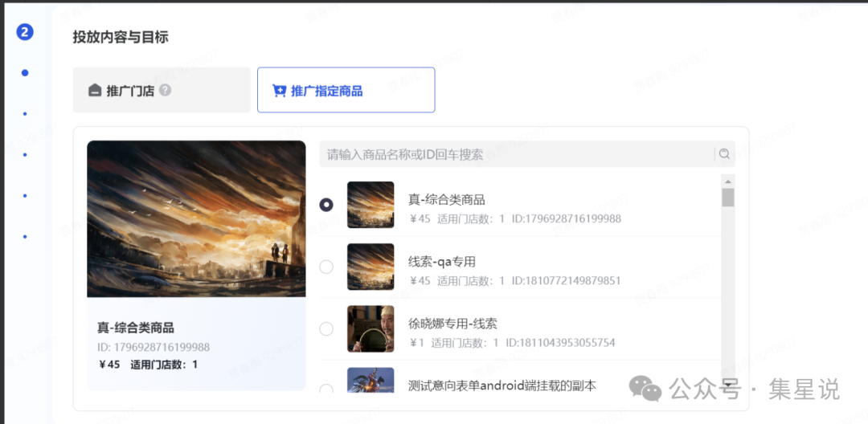This screenshot has width=868, height=424.
Task: Click ID:1796928716199988 in the product list
Action: pyautogui.click(x=567, y=219)
